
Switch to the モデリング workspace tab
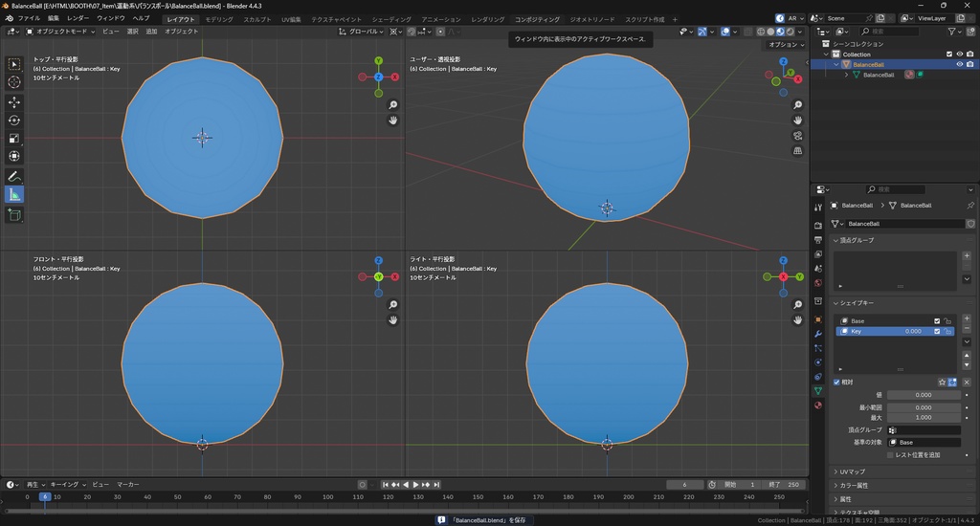(x=219, y=19)
